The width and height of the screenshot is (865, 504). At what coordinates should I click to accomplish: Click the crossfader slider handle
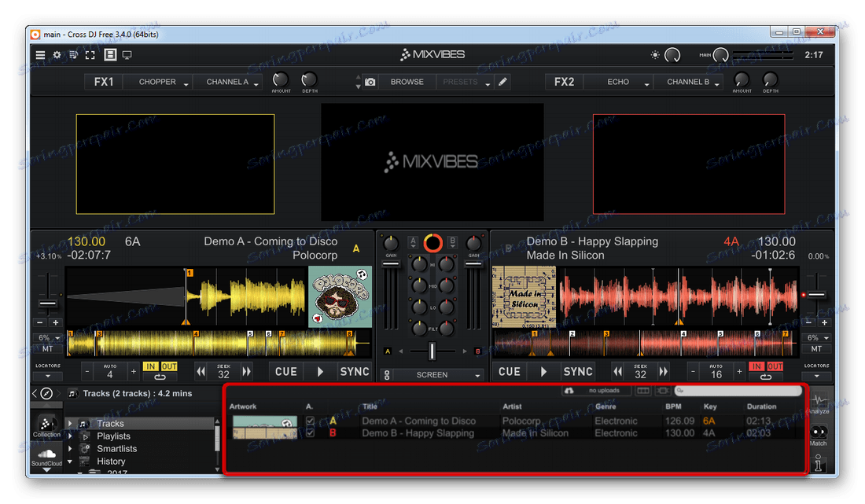coord(432,351)
